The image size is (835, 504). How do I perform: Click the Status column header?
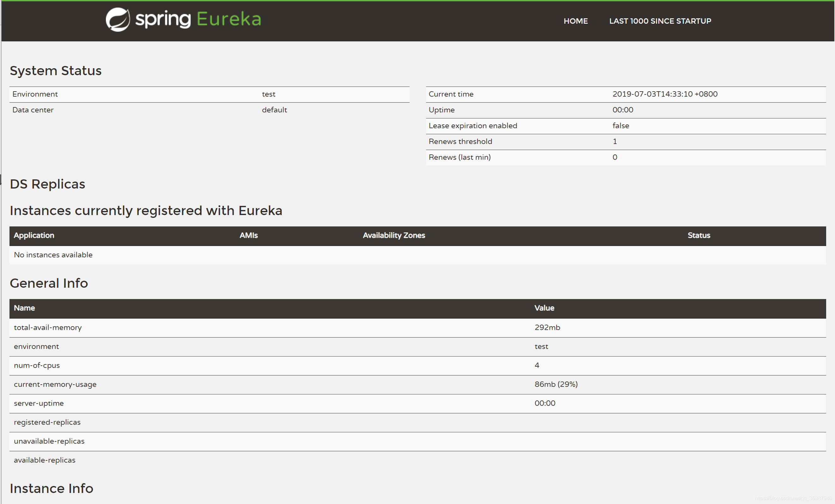(698, 235)
